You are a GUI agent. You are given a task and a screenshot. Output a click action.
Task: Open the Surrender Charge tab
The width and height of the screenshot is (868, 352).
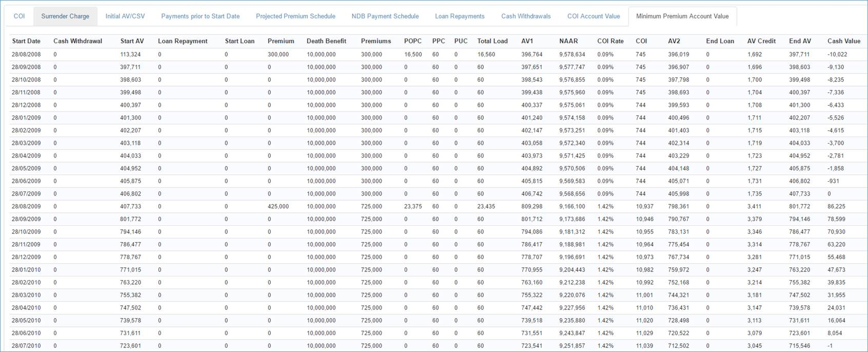point(65,16)
